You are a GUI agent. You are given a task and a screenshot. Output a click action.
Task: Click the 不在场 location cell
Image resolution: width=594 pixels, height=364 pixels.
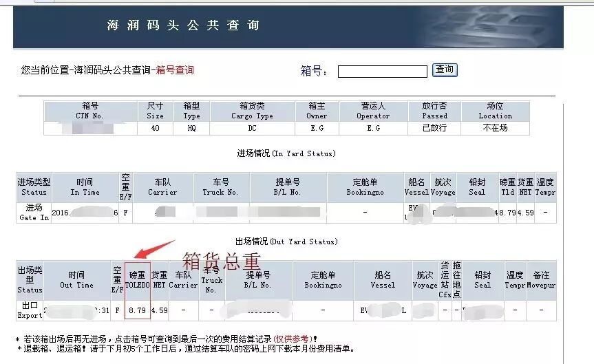tap(495, 128)
